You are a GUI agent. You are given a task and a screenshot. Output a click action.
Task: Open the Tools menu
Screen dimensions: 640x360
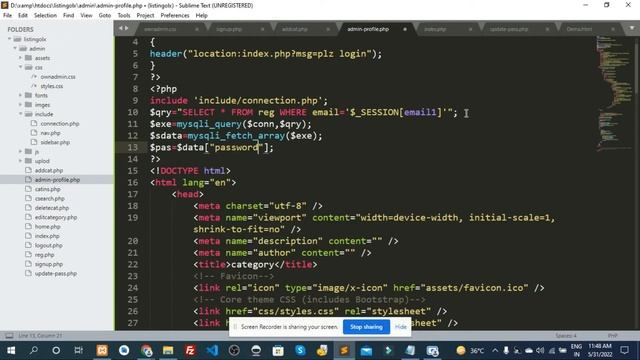(124, 16)
